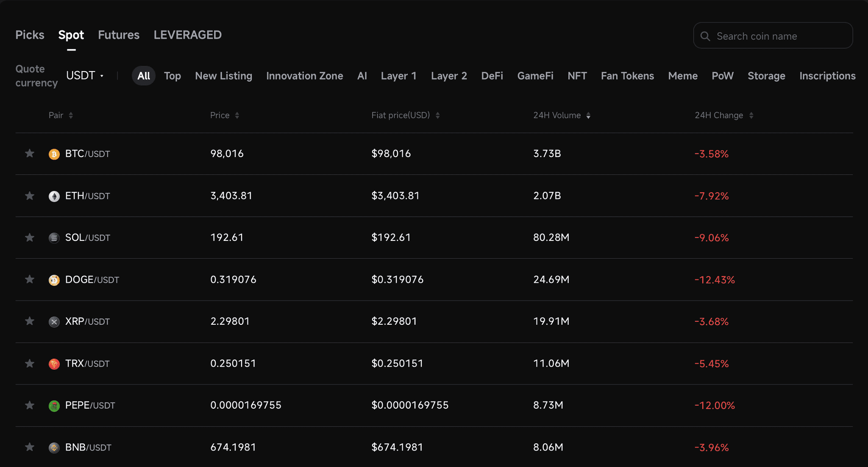Switch to the Futures tab
The width and height of the screenshot is (868, 467).
click(x=119, y=35)
